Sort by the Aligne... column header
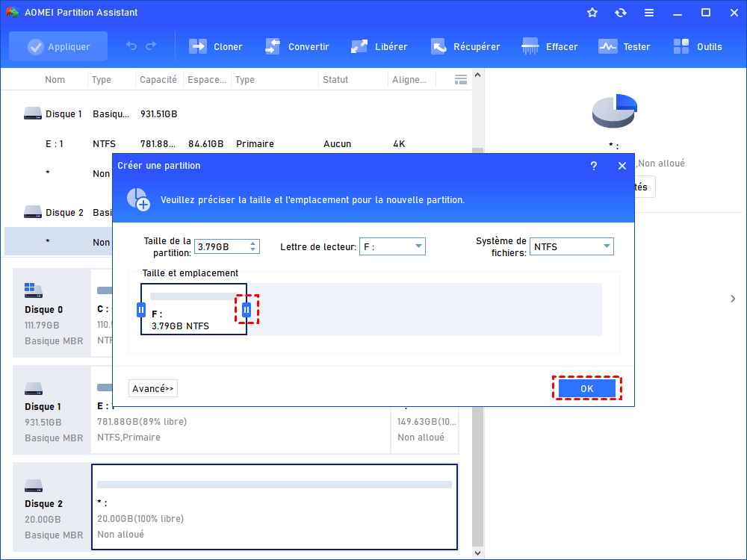Image resolution: width=747 pixels, height=560 pixels. click(409, 80)
